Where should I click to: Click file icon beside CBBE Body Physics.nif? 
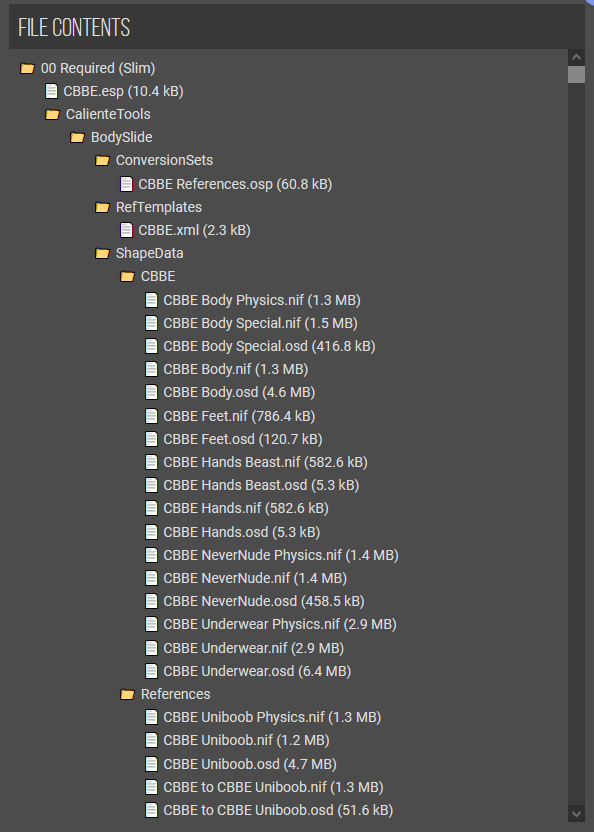[x=151, y=300]
